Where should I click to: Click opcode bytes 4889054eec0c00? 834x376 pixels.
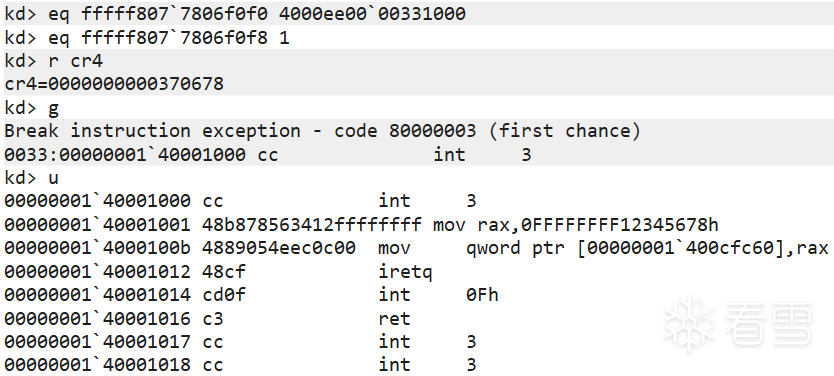tap(279, 247)
